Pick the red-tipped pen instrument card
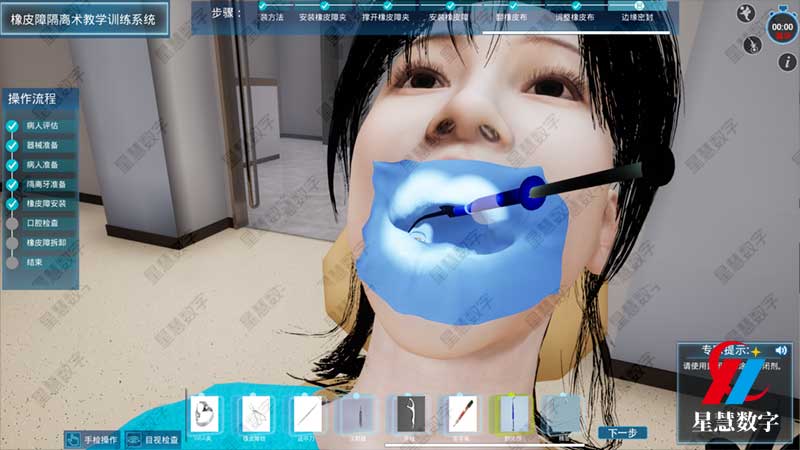800x450 pixels. [x=460, y=414]
